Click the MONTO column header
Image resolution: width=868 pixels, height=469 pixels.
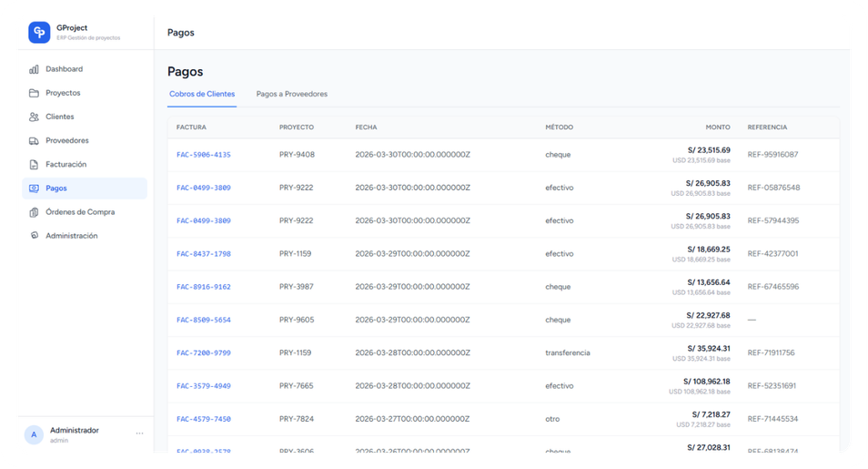[x=717, y=127]
